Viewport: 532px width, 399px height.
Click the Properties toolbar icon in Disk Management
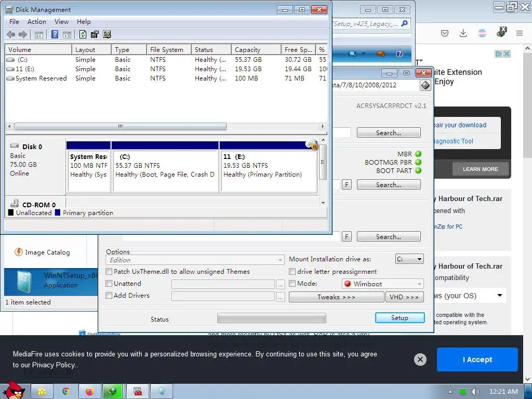pos(95,34)
